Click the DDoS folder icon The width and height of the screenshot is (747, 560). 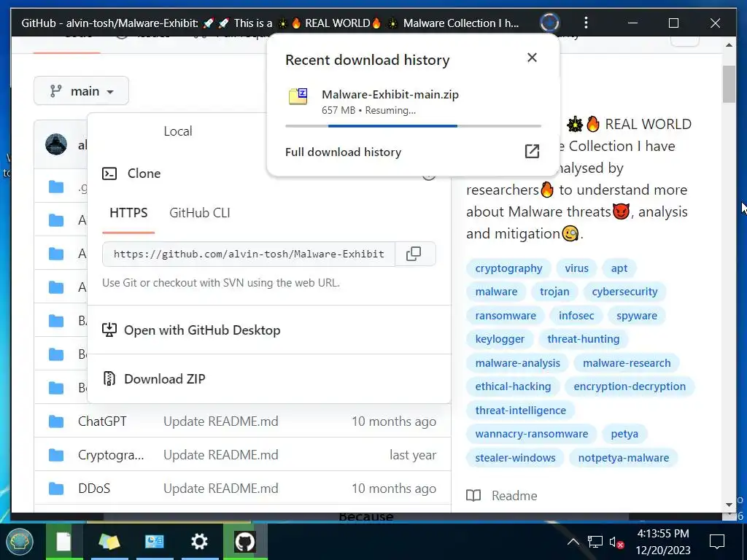click(x=56, y=488)
